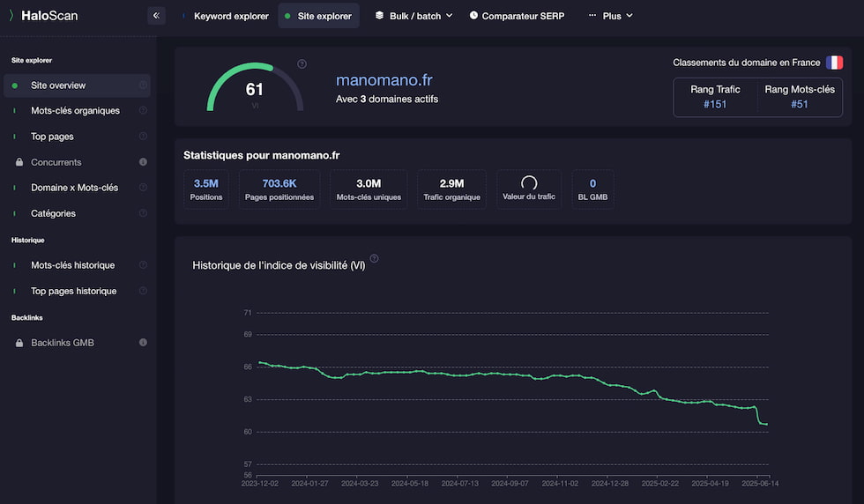
Task: Collapse the sidebar with double-chevron icon
Action: tap(156, 16)
